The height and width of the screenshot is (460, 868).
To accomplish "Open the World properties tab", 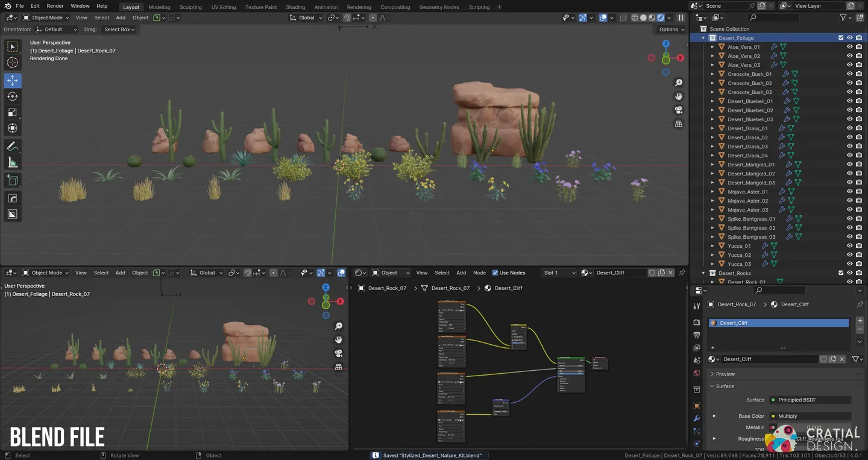I will [697, 373].
